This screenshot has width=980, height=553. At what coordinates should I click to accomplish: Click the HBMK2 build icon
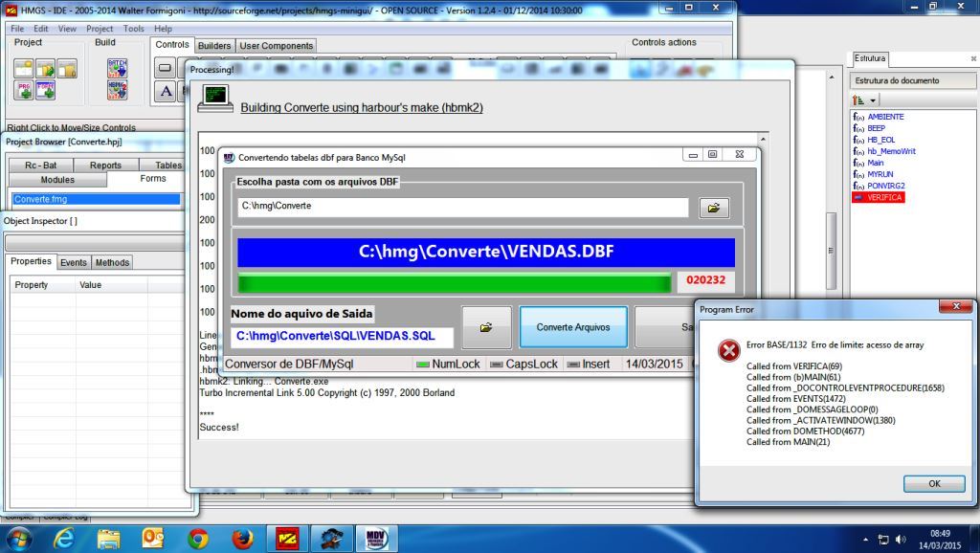point(117,90)
